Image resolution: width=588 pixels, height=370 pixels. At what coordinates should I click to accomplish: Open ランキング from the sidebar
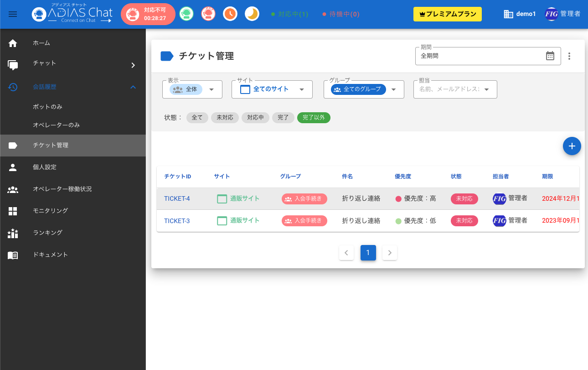click(x=47, y=233)
